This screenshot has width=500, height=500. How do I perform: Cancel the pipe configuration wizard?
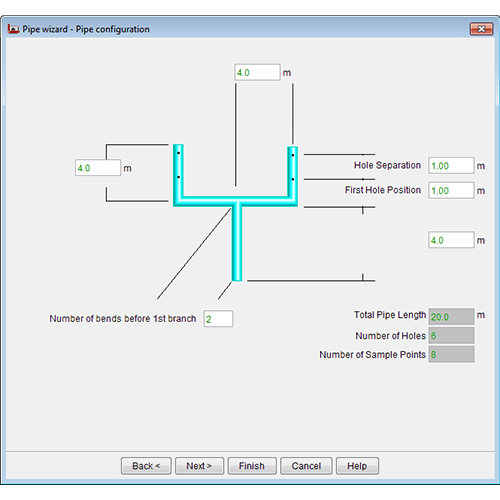pyautogui.click(x=306, y=466)
